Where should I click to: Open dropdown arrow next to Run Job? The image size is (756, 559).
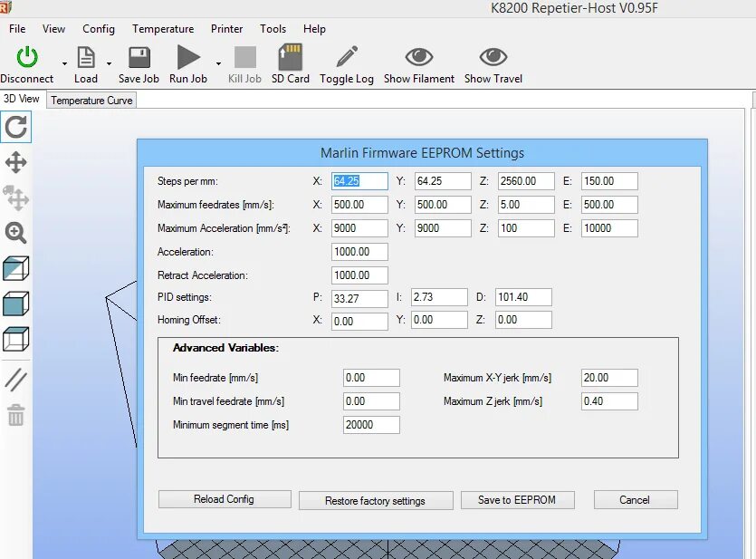point(218,63)
